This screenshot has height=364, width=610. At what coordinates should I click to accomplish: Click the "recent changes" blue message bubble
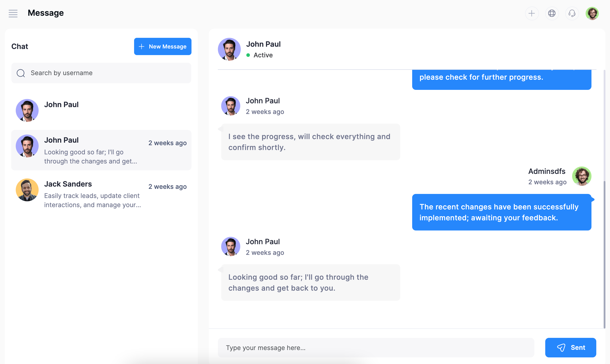502,212
